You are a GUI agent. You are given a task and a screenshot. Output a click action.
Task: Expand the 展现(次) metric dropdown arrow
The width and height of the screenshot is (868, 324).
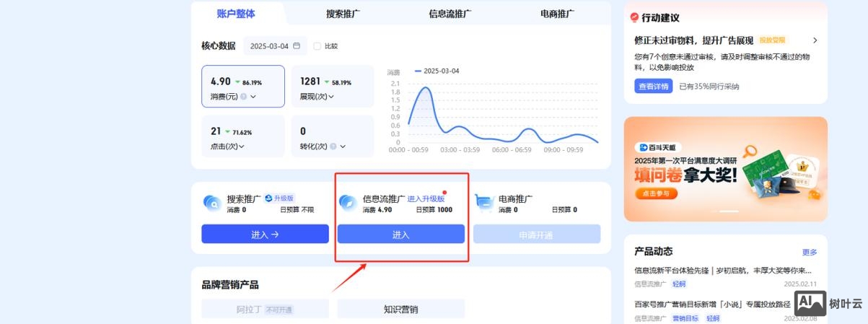(333, 97)
